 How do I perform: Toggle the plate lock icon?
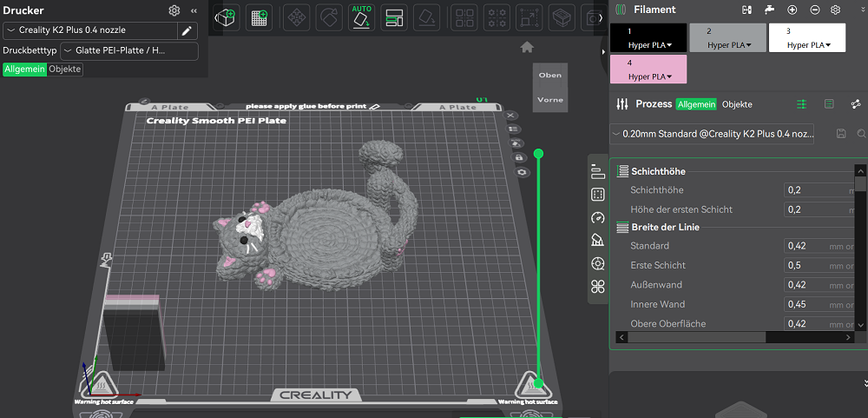click(x=519, y=157)
